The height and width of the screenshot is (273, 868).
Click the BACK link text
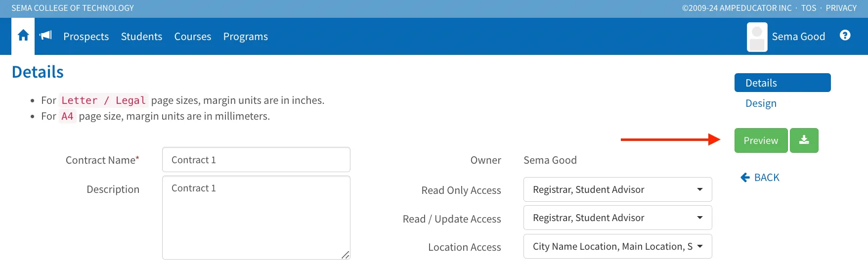point(767,178)
